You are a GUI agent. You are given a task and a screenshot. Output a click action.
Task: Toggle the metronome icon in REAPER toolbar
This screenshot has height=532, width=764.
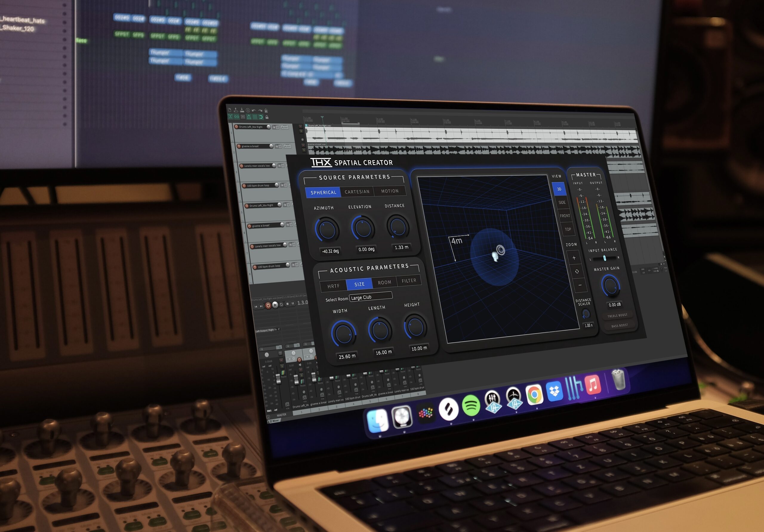(x=266, y=111)
